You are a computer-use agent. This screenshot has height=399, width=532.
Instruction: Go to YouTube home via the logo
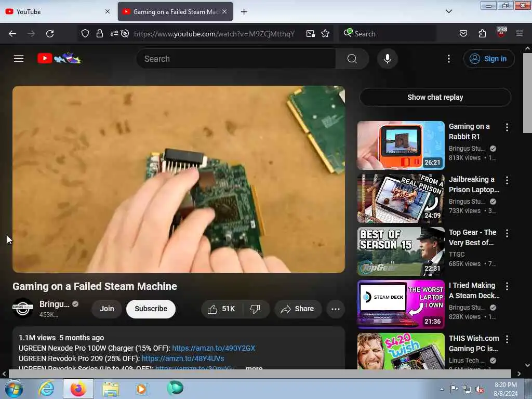click(59, 58)
